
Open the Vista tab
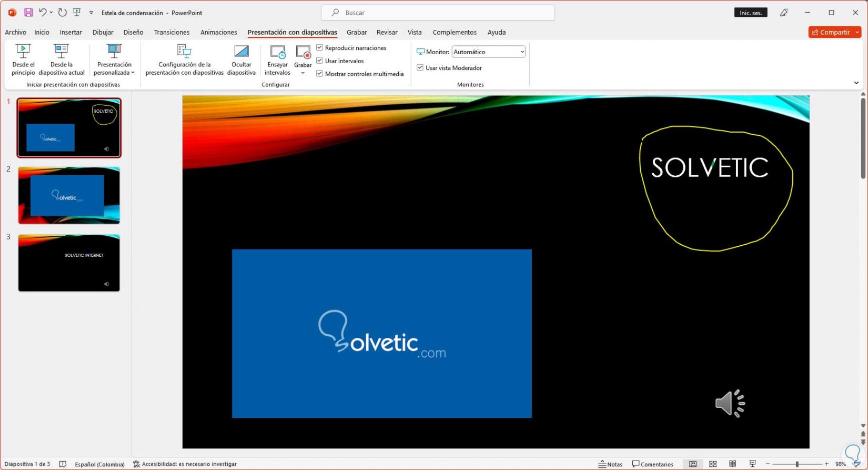[x=415, y=32]
